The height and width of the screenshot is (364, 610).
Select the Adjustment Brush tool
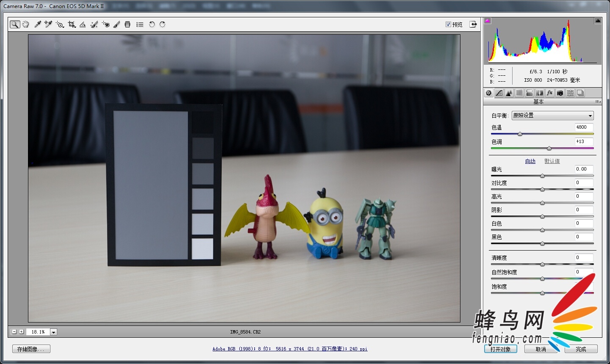[116, 25]
